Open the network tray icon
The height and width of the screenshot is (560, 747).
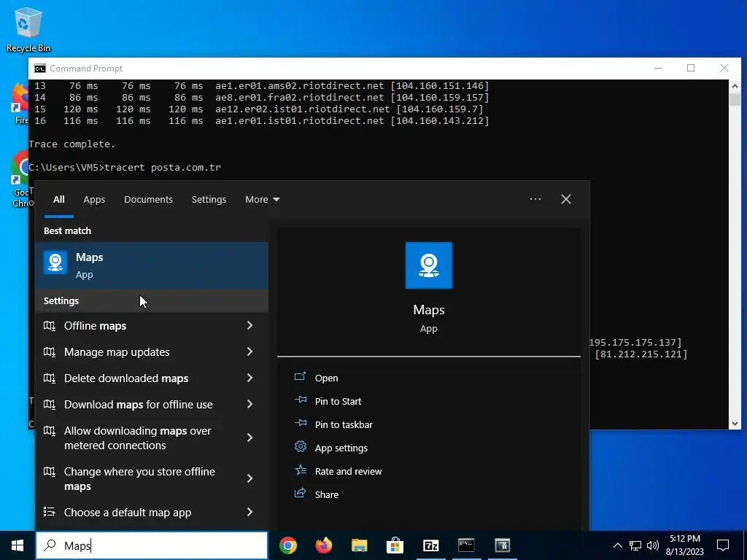click(x=635, y=545)
